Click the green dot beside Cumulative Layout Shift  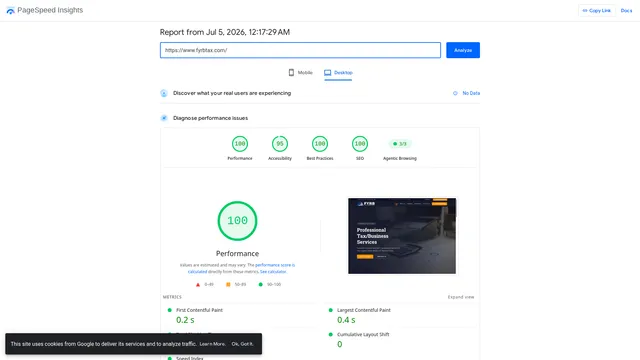coord(331,335)
